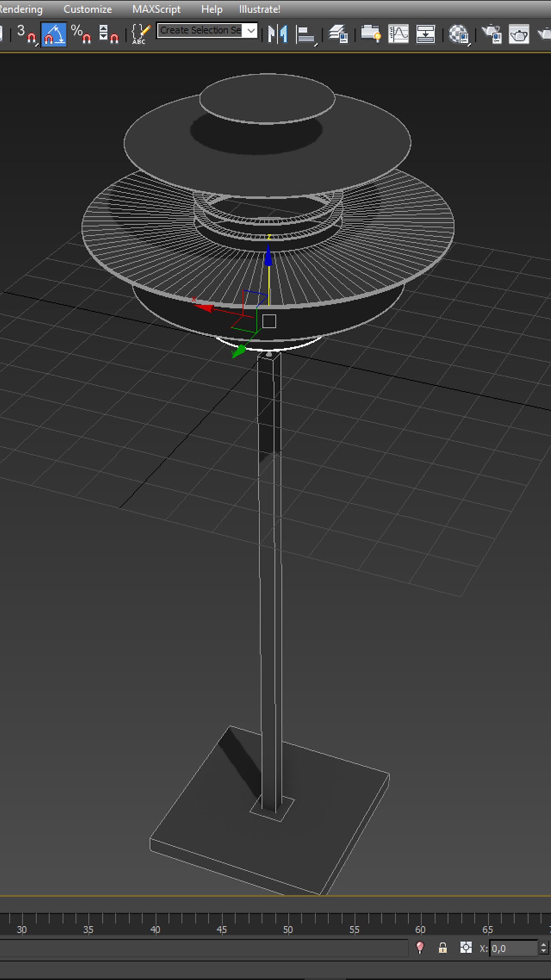Open the Layer Manager

coord(338,34)
